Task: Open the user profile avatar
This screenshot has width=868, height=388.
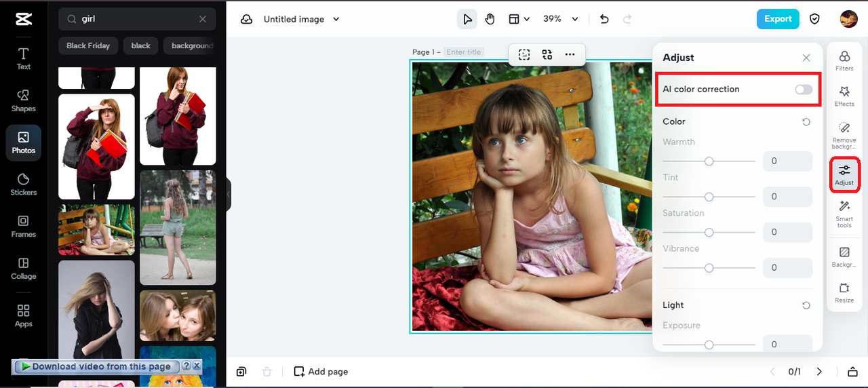Action: tap(848, 19)
